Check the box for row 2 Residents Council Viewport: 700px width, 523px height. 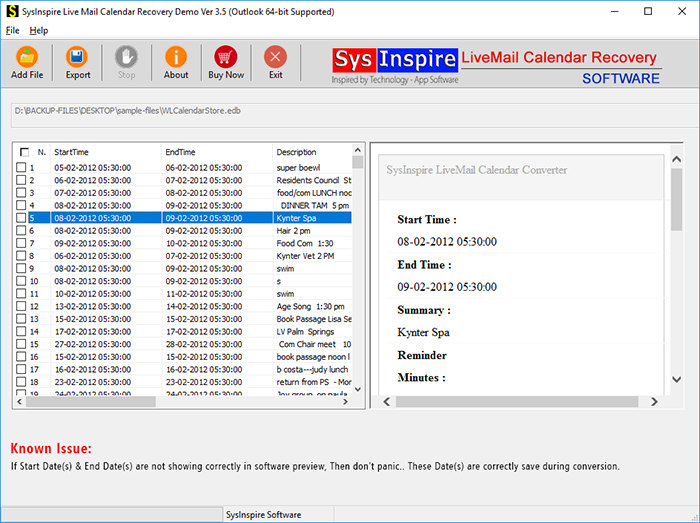coord(21,180)
